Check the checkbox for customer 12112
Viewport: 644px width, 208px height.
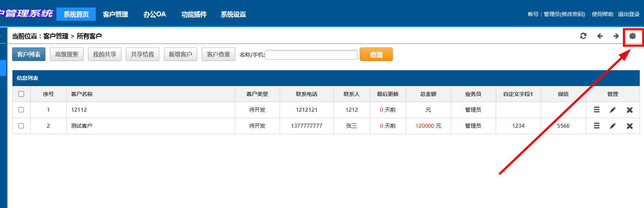point(21,110)
